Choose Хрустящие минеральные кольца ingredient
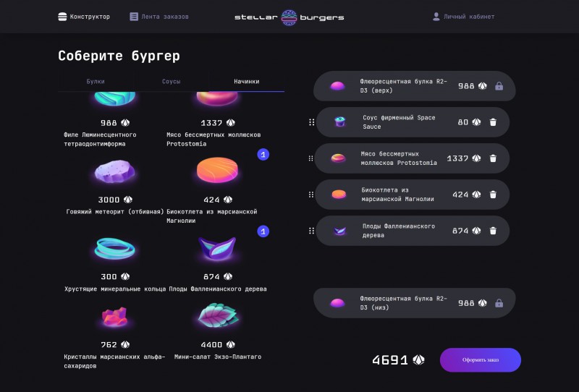 pyautogui.click(x=115, y=264)
